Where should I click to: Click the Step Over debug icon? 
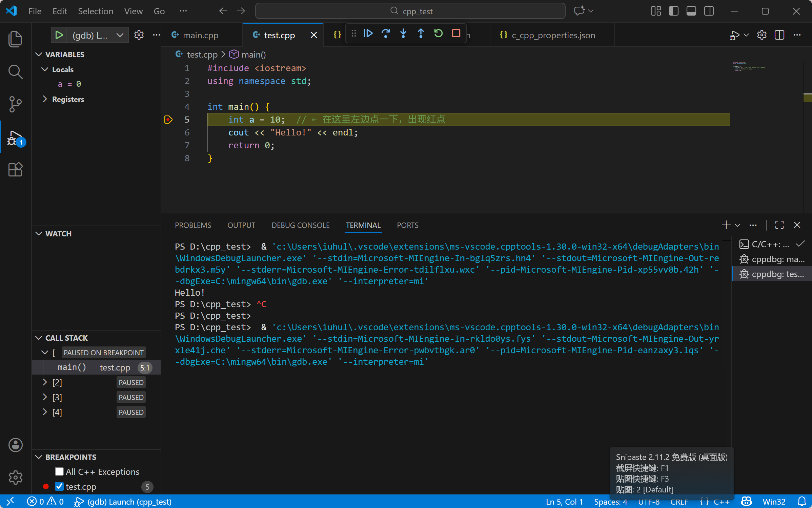tap(386, 34)
